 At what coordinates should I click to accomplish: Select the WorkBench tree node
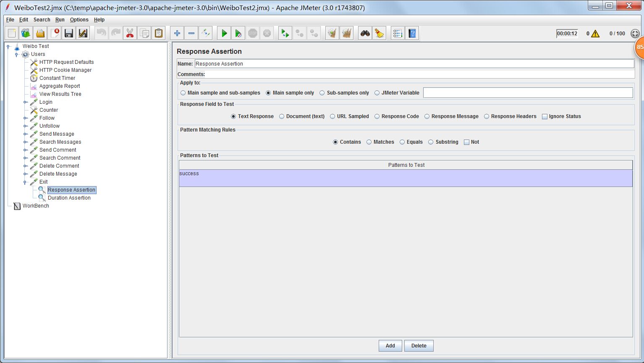(36, 206)
